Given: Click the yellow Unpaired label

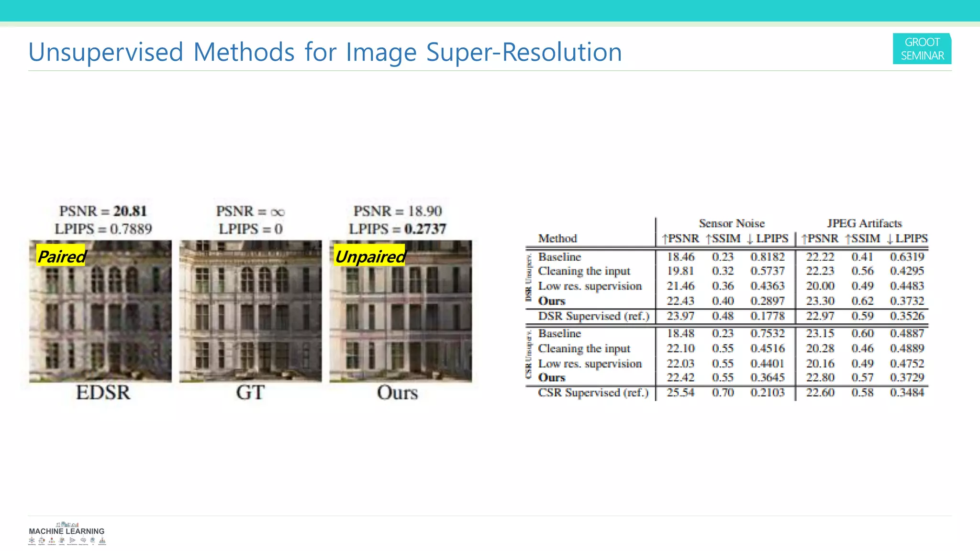Looking at the screenshot, I should (x=369, y=256).
